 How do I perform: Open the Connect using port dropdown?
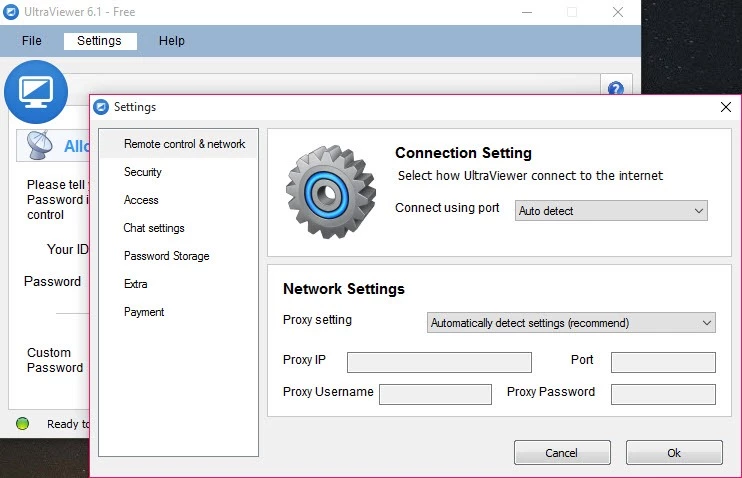point(611,211)
